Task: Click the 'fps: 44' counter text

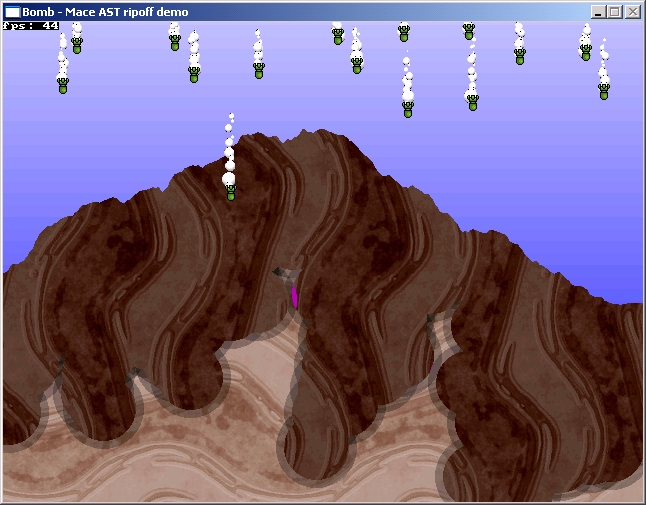Action: coord(30,26)
